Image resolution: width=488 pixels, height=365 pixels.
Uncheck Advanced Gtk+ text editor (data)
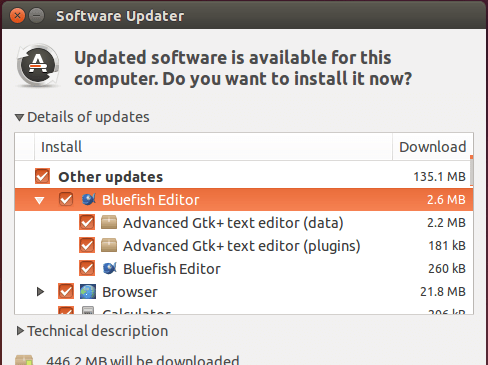click(x=87, y=222)
